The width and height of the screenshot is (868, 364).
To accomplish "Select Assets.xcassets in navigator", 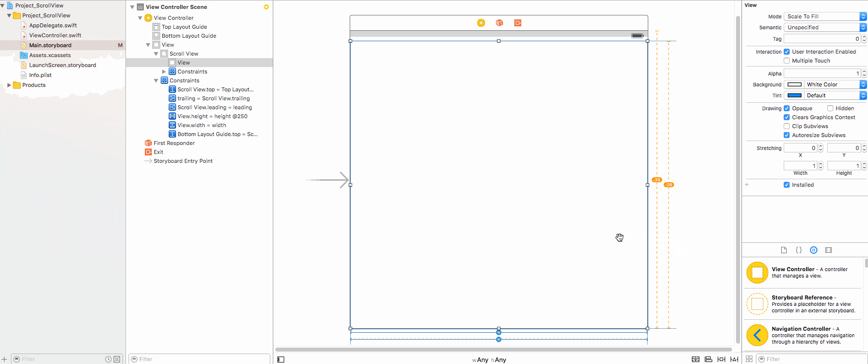I will pyautogui.click(x=50, y=55).
